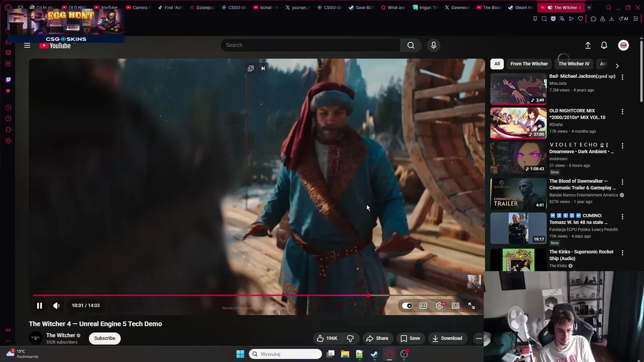Viewport: 644px width, 362px height.
Task: Start voice search with microphone
Action: pyautogui.click(x=434, y=45)
